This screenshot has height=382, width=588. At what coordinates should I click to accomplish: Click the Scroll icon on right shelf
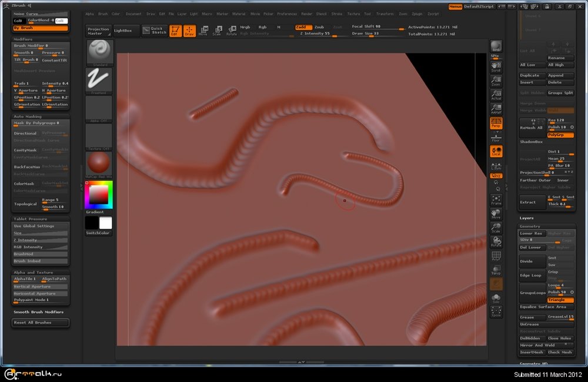tap(496, 66)
